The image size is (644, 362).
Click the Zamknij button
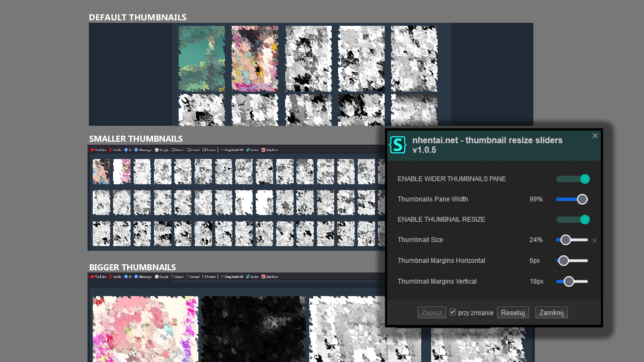[x=551, y=313]
